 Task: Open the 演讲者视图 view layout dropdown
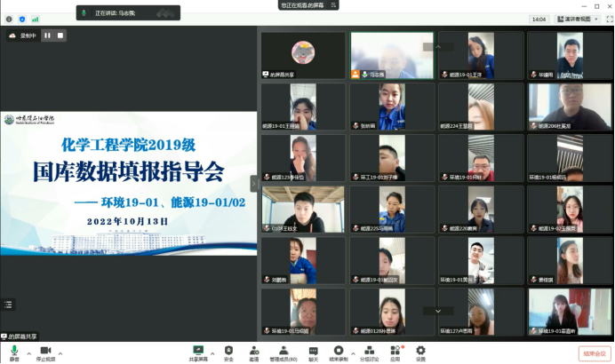tap(578, 19)
